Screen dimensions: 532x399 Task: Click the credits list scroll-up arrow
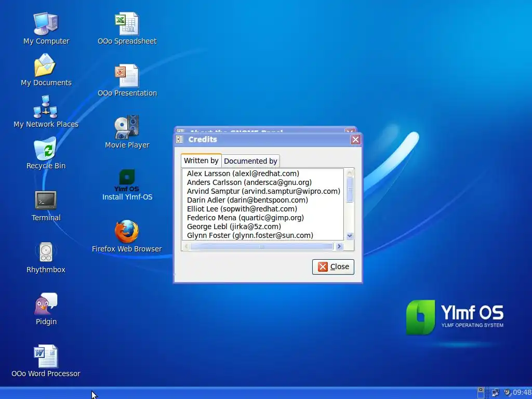350,173
